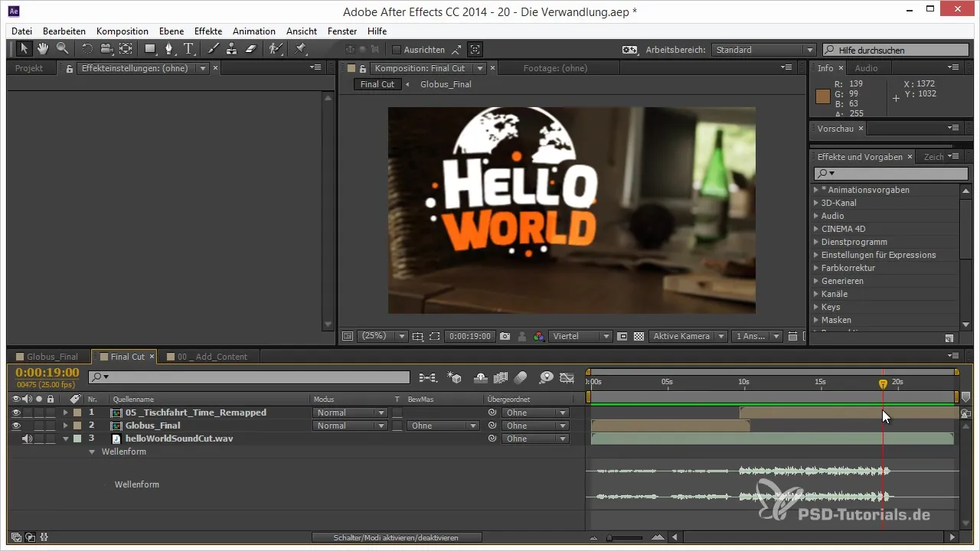Select the Unified Camera tool
Image resolution: width=980 pixels, height=551 pixels.
click(x=106, y=49)
